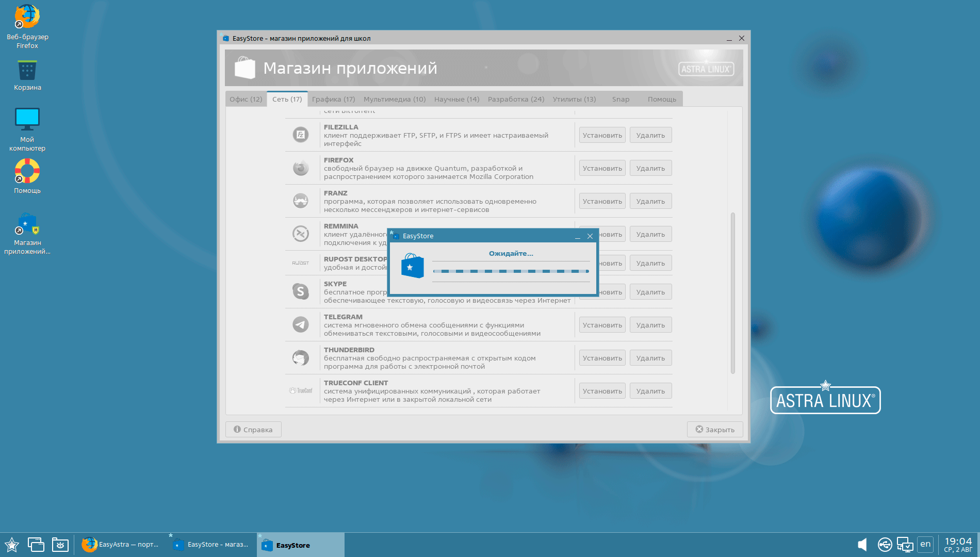Open the Помощь lifebuoy desktop icon
This screenshot has width=980, height=557.
[27, 176]
